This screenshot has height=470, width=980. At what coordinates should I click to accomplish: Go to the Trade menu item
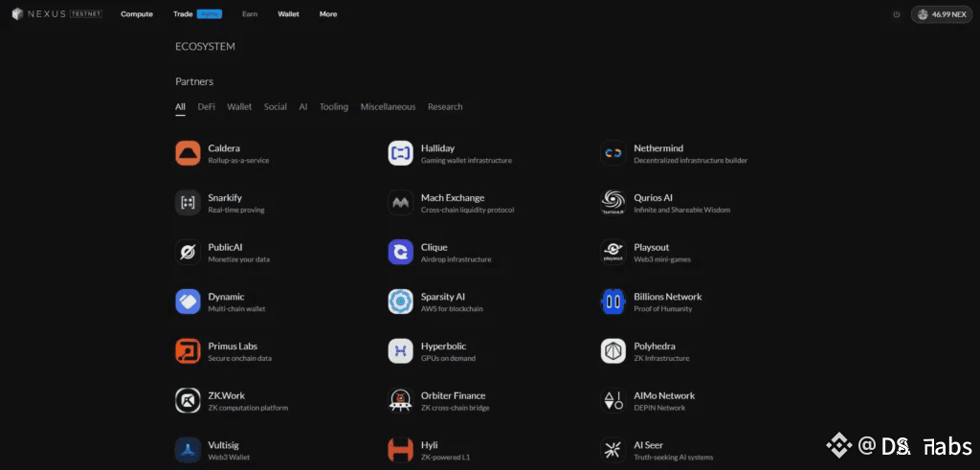(183, 13)
